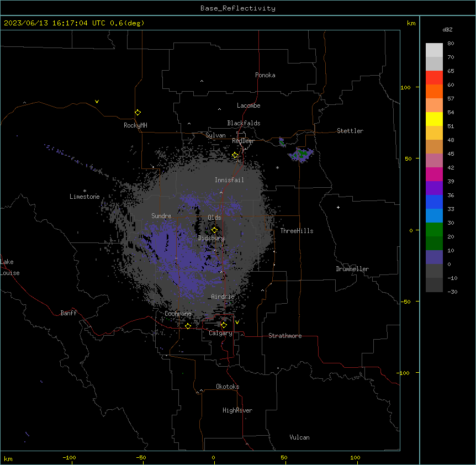Click the HighRiver label
Viewport: 476px width, 465px height.
pos(237,410)
